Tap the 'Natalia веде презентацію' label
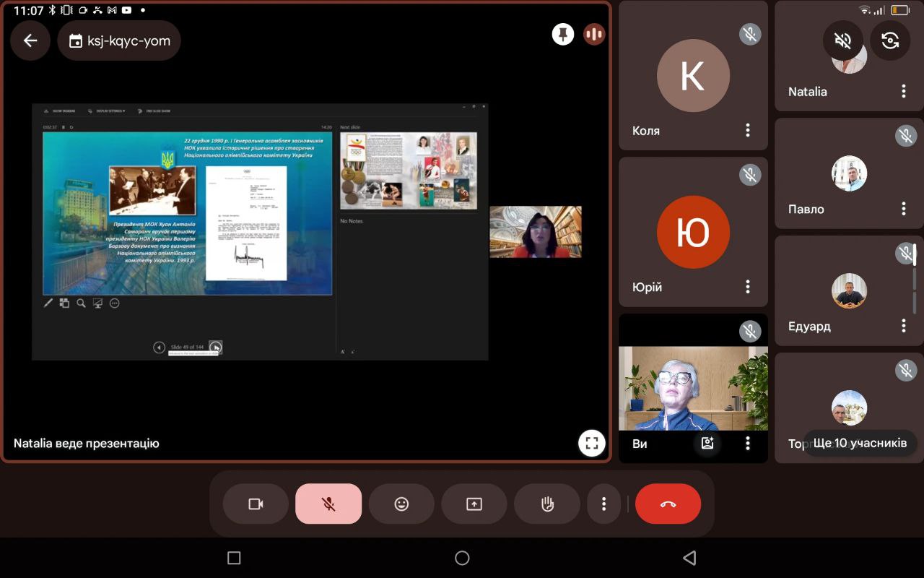The width and height of the screenshot is (924, 578). 87,443
